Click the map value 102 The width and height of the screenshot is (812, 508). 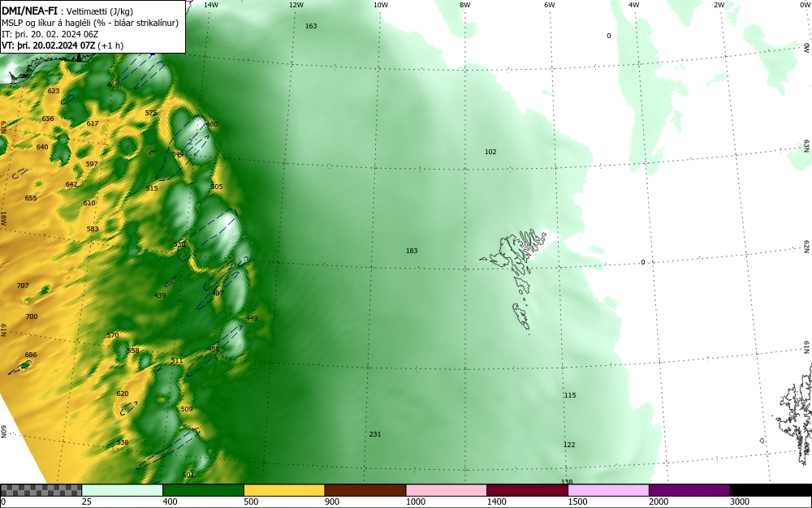coord(490,152)
